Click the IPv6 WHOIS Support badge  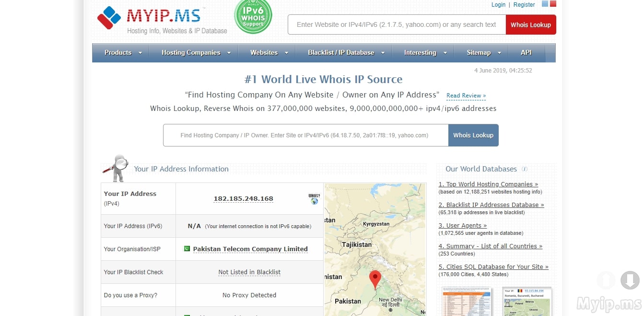point(253,16)
